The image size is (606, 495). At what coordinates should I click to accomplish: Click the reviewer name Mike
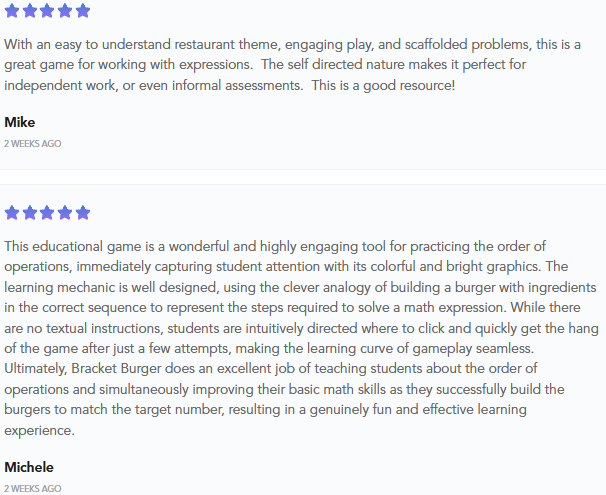point(20,122)
